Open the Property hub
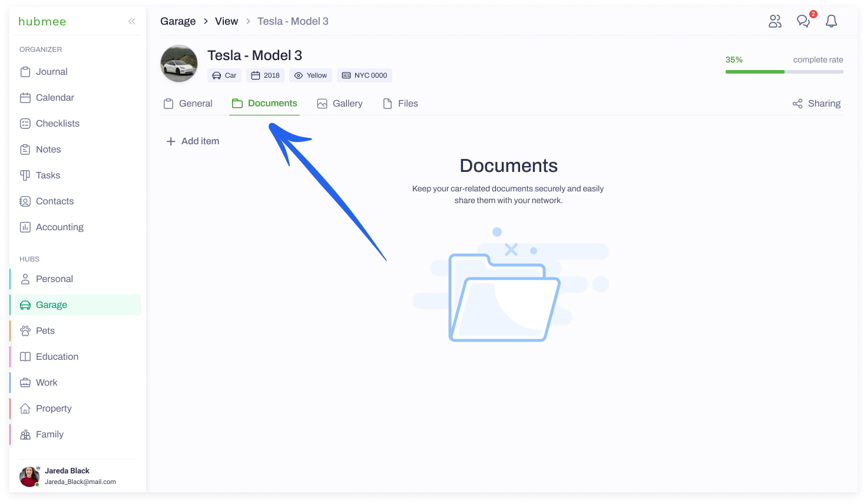867x504 pixels. (77, 409)
